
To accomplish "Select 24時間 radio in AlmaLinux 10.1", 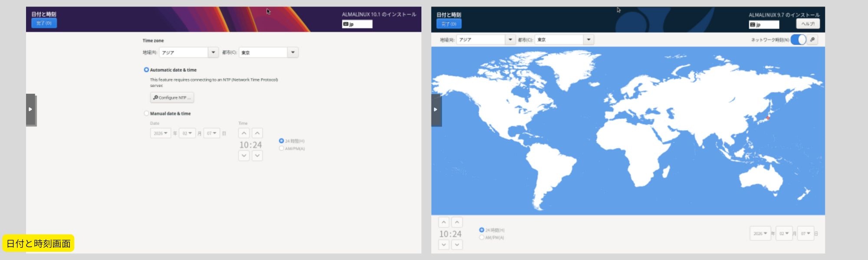I will (281, 141).
